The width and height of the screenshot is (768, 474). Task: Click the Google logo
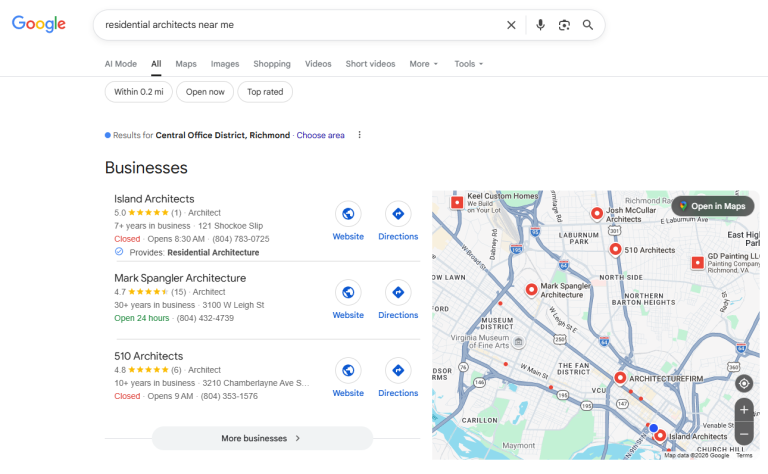(39, 24)
